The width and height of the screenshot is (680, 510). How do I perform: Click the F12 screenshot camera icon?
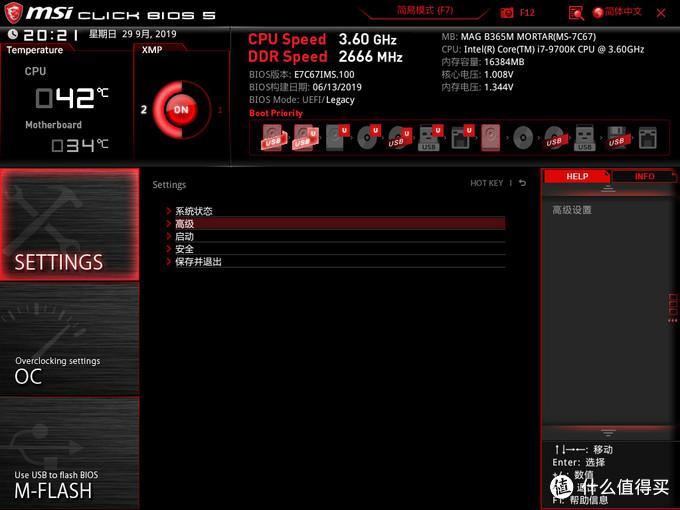507,13
